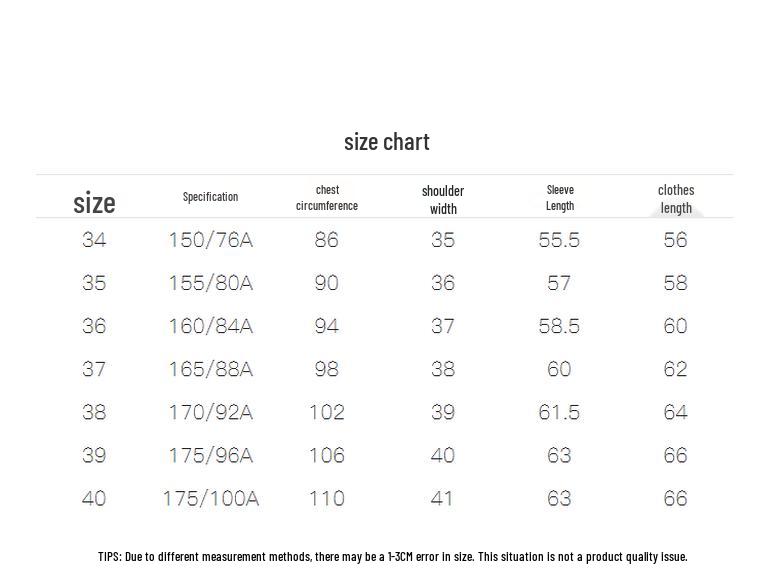Click the Sleeve Length header
Screen dimensions: 770x578
click(x=560, y=198)
